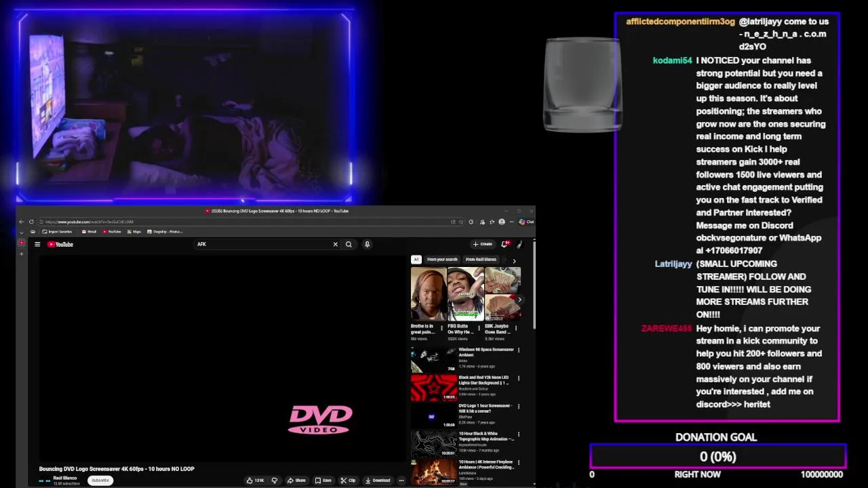
Task: Open options menu for Brothe is in great pain short
Action: click(442, 328)
